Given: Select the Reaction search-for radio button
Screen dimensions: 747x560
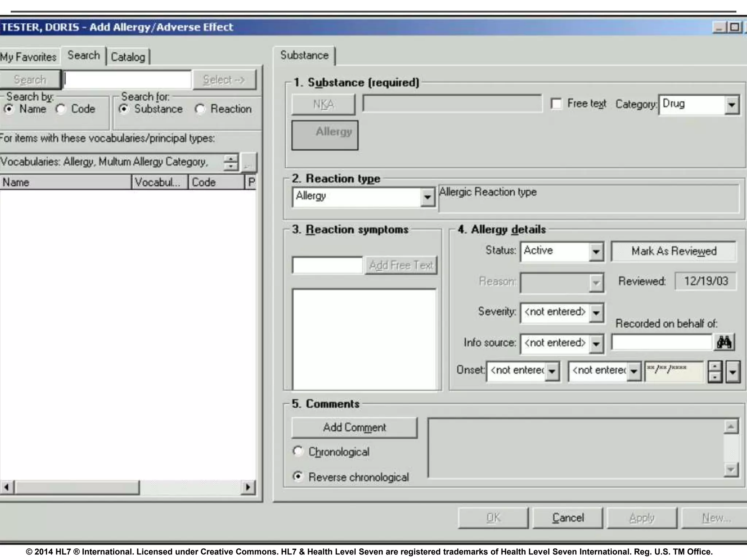Looking at the screenshot, I should coord(200,109).
